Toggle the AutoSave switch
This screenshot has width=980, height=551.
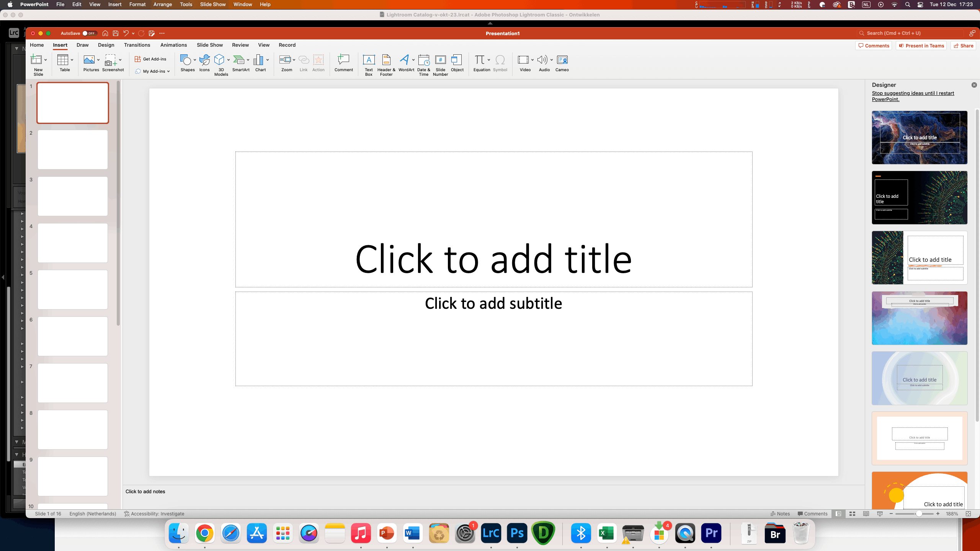coord(89,33)
